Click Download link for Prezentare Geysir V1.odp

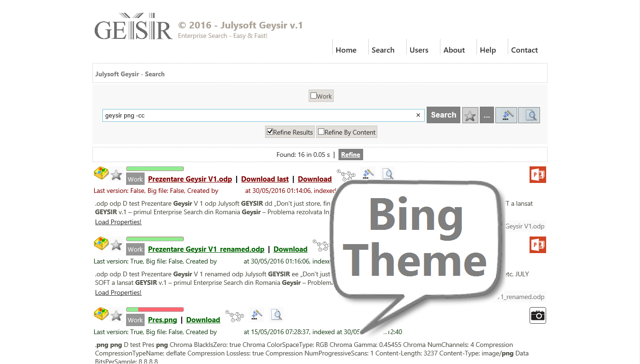315,179
